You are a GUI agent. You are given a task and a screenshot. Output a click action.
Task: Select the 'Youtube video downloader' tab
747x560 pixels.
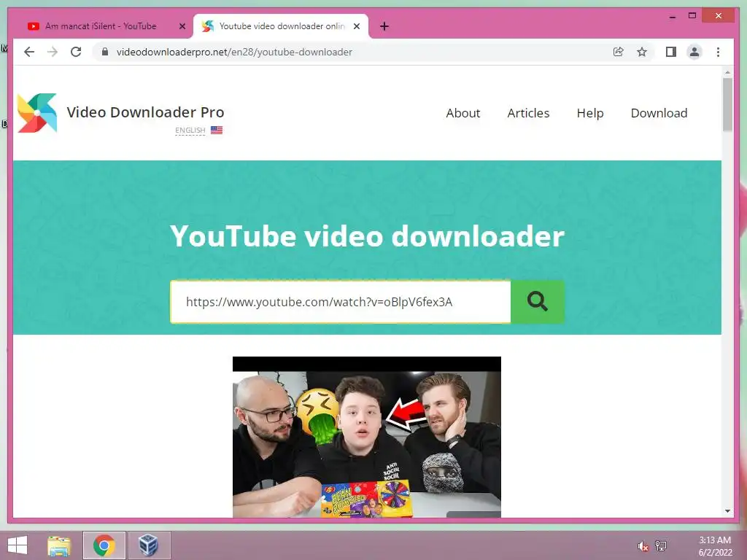pos(281,27)
